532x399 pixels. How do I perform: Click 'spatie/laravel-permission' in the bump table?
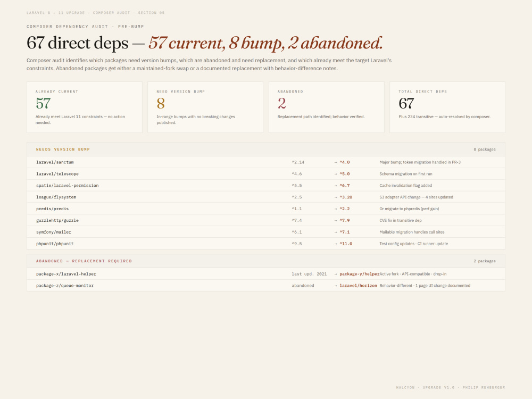[68, 186]
